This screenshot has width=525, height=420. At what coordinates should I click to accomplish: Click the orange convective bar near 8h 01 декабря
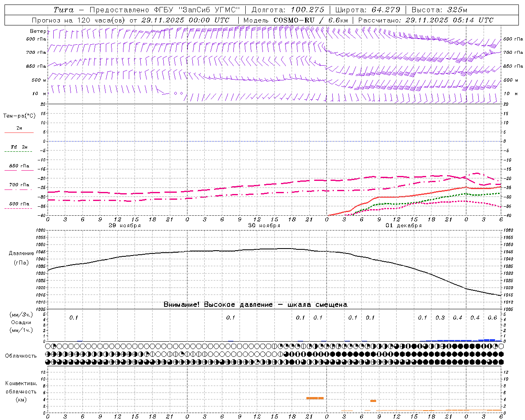coord(373,401)
